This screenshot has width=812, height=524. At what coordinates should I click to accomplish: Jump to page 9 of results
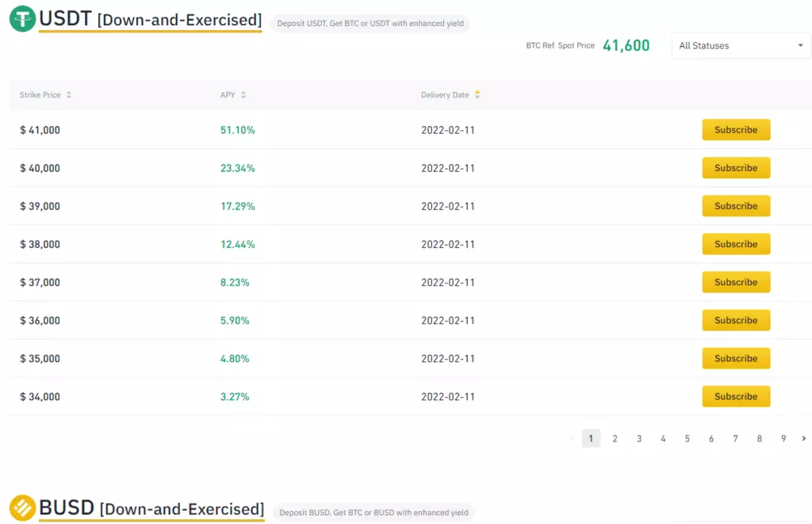(783, 438)
